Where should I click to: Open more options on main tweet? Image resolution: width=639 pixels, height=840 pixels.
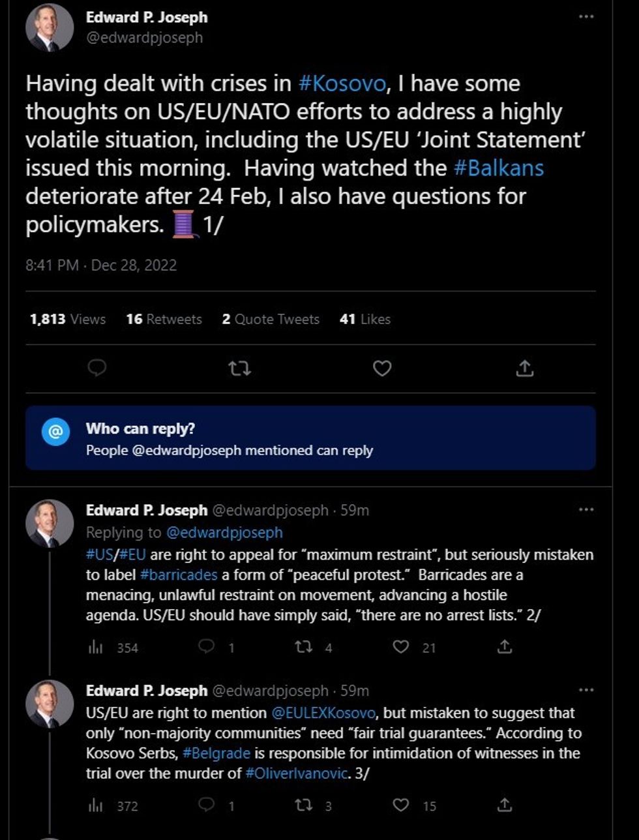[586, 17]
